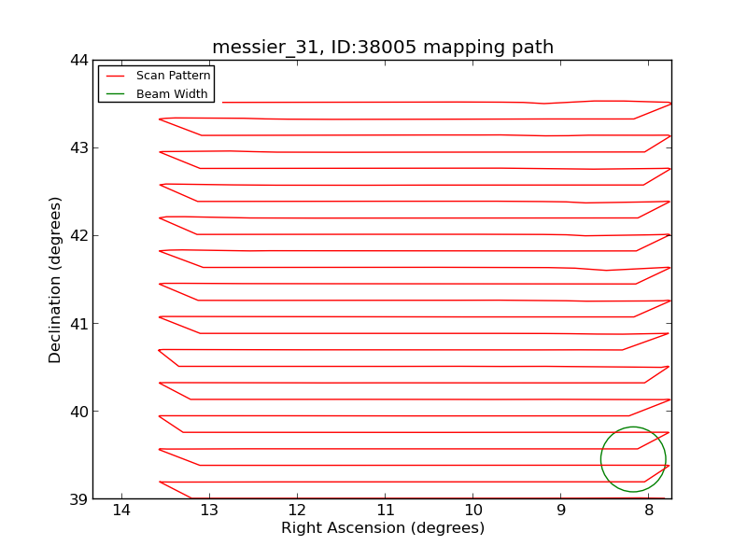Click the x-axis tick label '11'
The width and height of the screenshot is (747, 560).
[x=385, y=511]
